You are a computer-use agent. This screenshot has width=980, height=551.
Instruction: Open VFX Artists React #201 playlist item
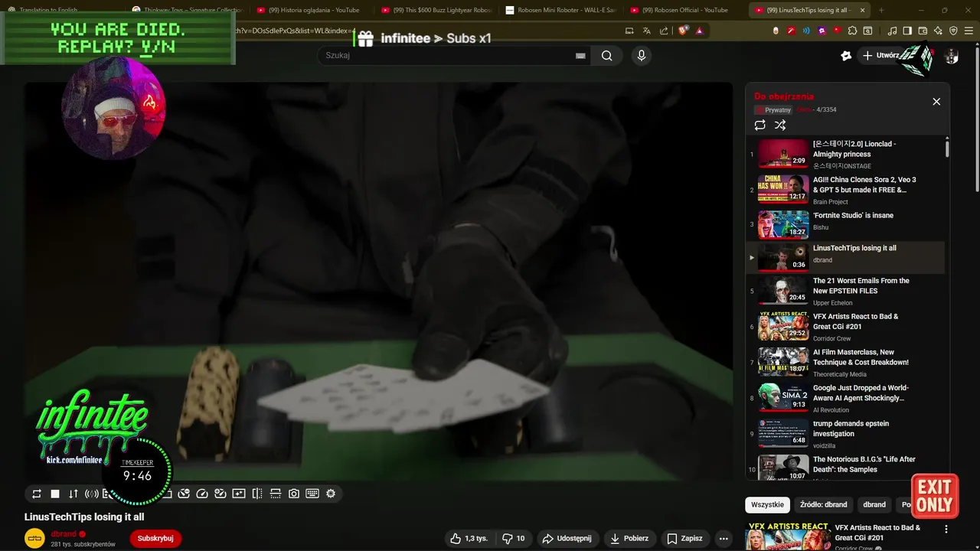[845, 327]
